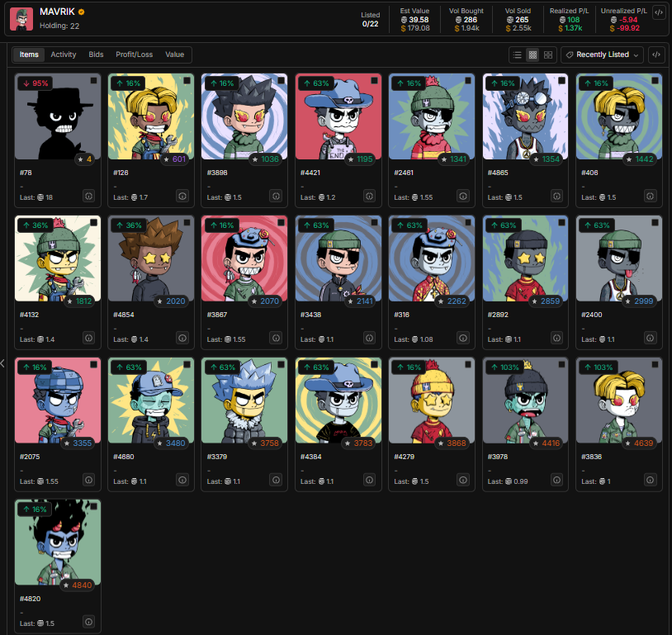Click the Unrealized P/L -5.94 value
This screenshot has width=672, height=635.
[x=624, y=20]
